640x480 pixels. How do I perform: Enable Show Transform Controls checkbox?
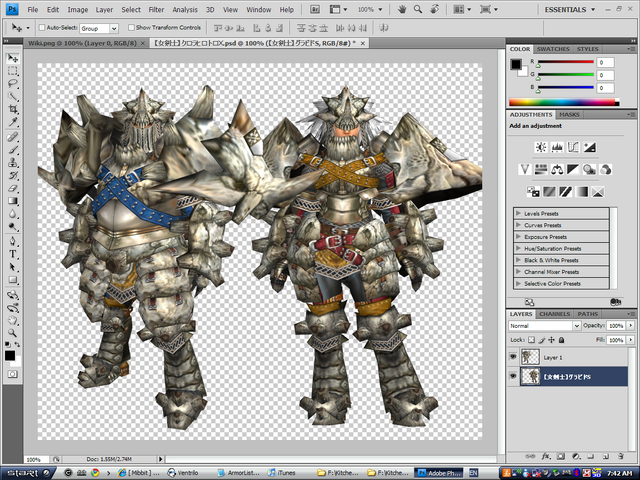[131, 27]
